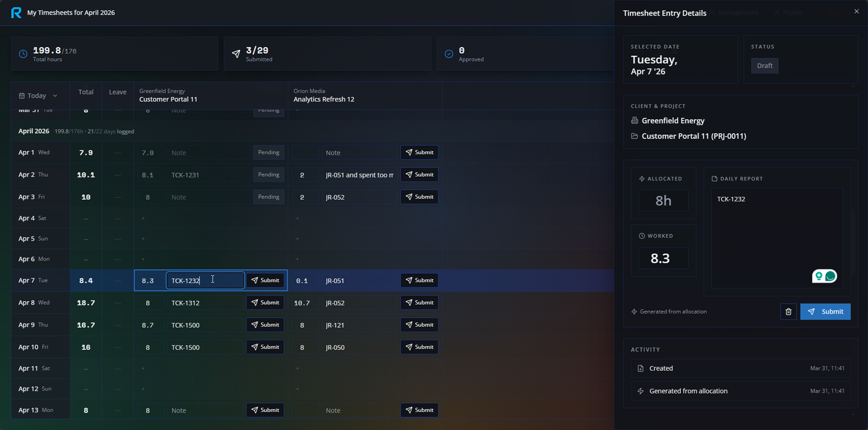The width and height of the screenshot is (868, 430).
Task: Add Analytics Refresh entry on Apr 5
Action: 297,239
